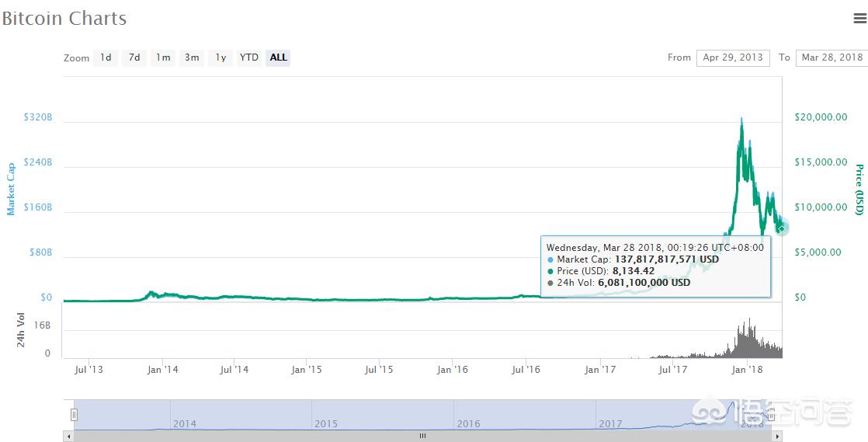Set zoom range to 7d

(134, 57)
